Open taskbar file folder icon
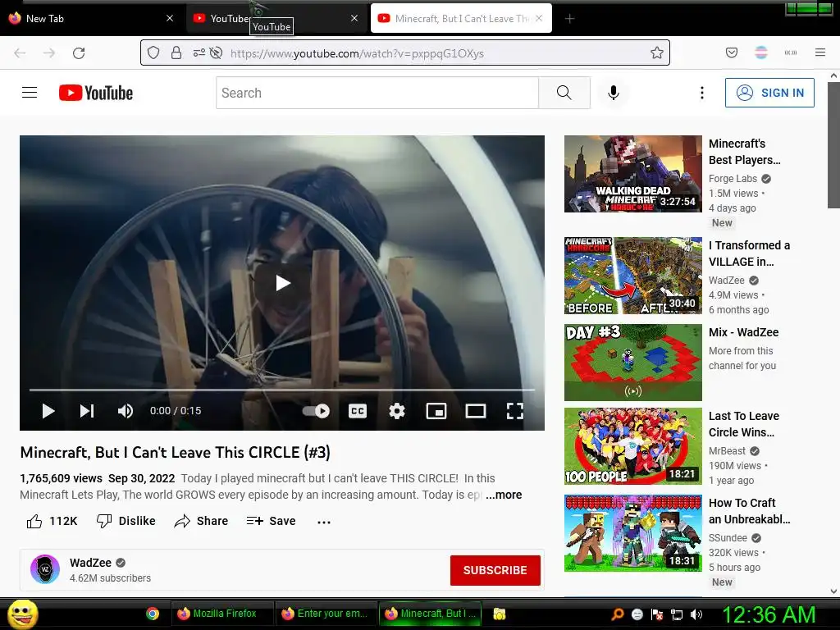The image size is (840, 630). tap(500, 614)
